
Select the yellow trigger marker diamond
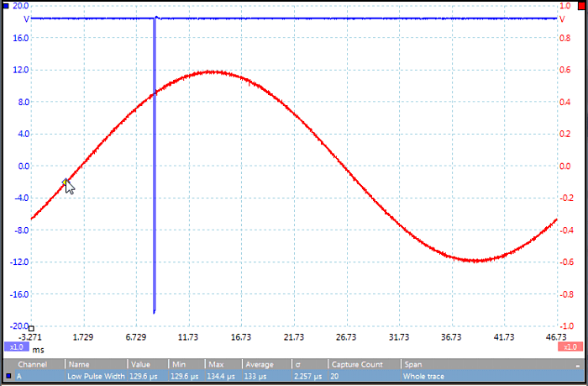pos(66,182)
